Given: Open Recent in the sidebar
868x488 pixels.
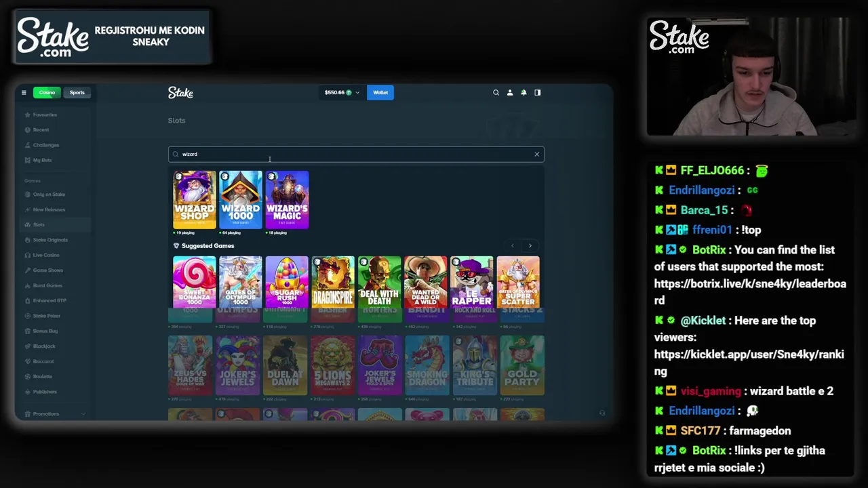Looking at the screenshot, I should point(41,130).
